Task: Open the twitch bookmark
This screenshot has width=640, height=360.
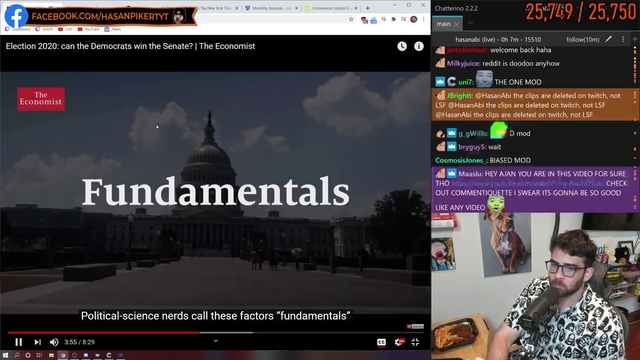Action: point(44,29)
